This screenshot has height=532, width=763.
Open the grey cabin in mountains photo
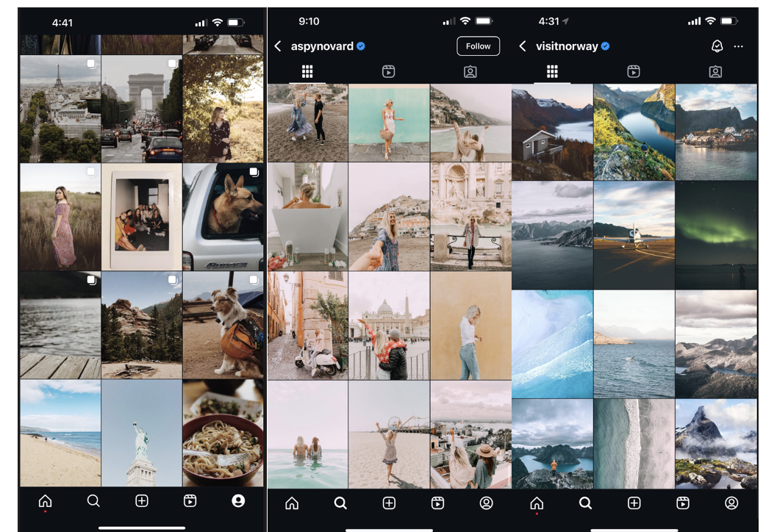pos(552,132)
